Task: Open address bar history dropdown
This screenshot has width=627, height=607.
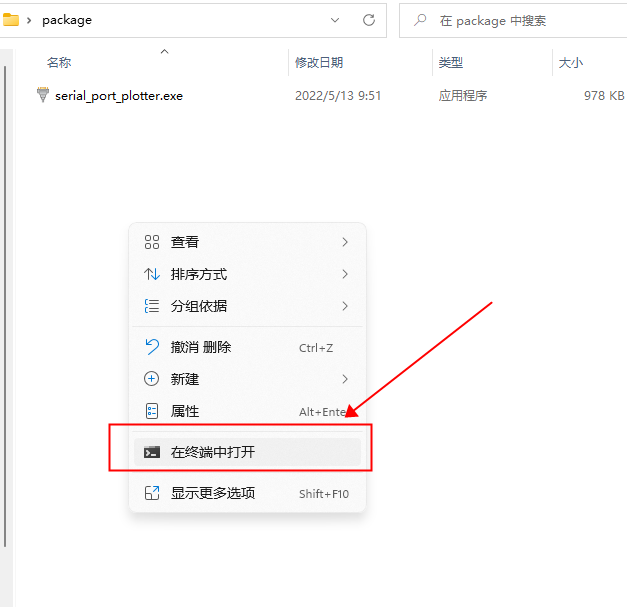Action: (335, 20)
